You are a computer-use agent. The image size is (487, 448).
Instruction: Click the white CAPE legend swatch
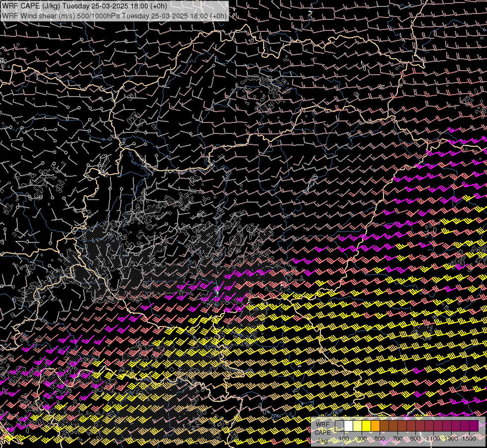pyautogui.click(x=349, y=426)
